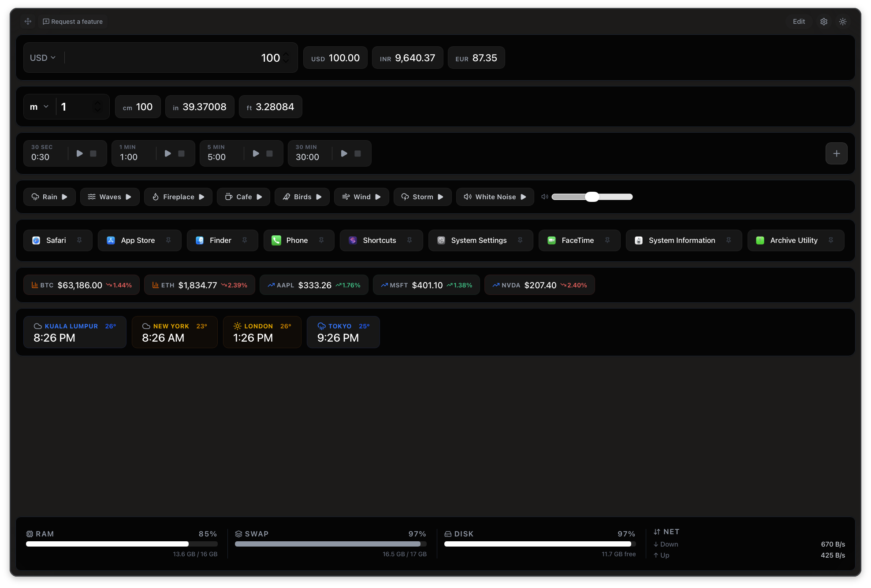The height and width of the screenshot is (588, 871).
Task: Play the White Noise sound
Action: click(x=495, y=197)
